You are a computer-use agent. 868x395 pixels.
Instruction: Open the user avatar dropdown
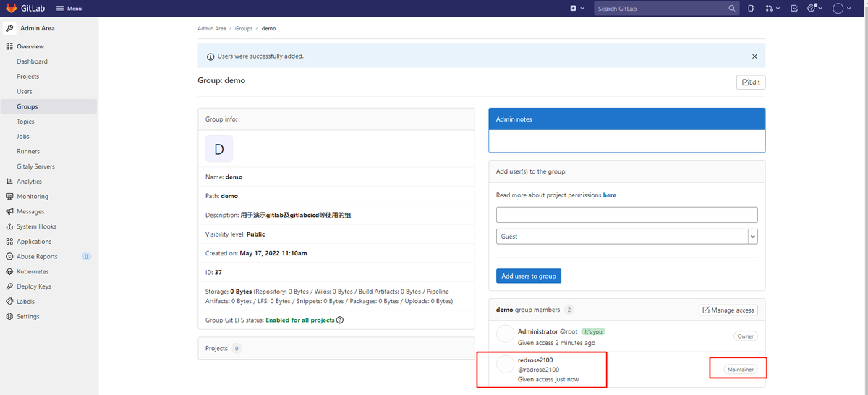click(x=841, y=9)
